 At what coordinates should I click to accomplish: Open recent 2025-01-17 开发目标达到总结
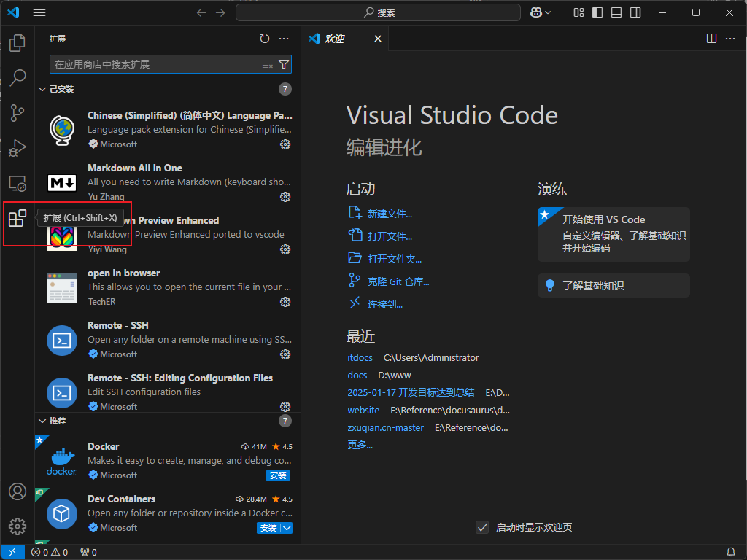coord(411,392)
